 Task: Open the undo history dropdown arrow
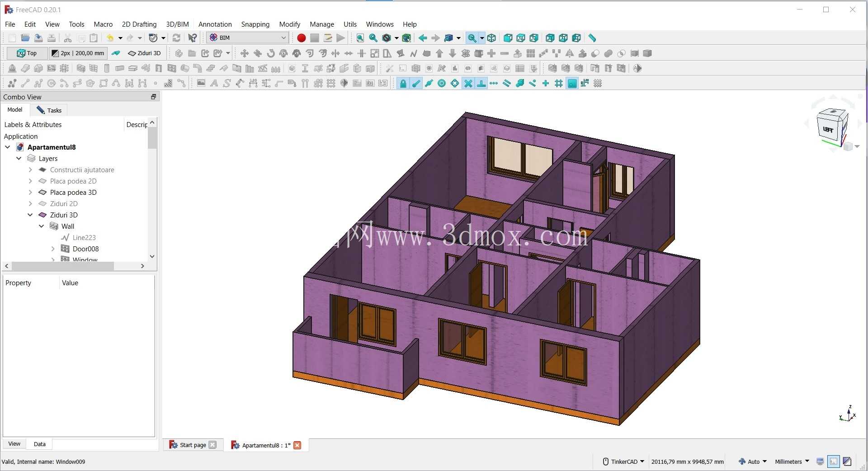pos(120,38)
